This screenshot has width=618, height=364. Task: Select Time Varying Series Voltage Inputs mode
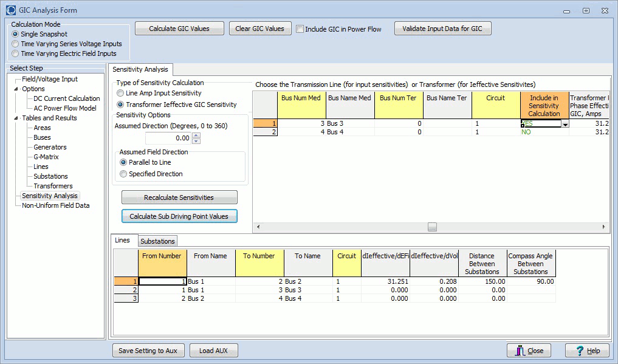click(16, 44)
